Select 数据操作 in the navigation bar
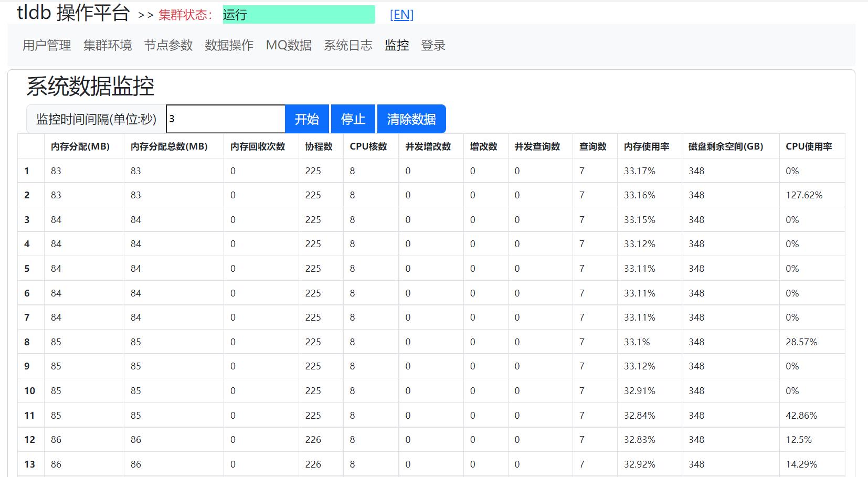Image resolution: width=868 pixels, height=477 pixels. click(x=229, y=46)
